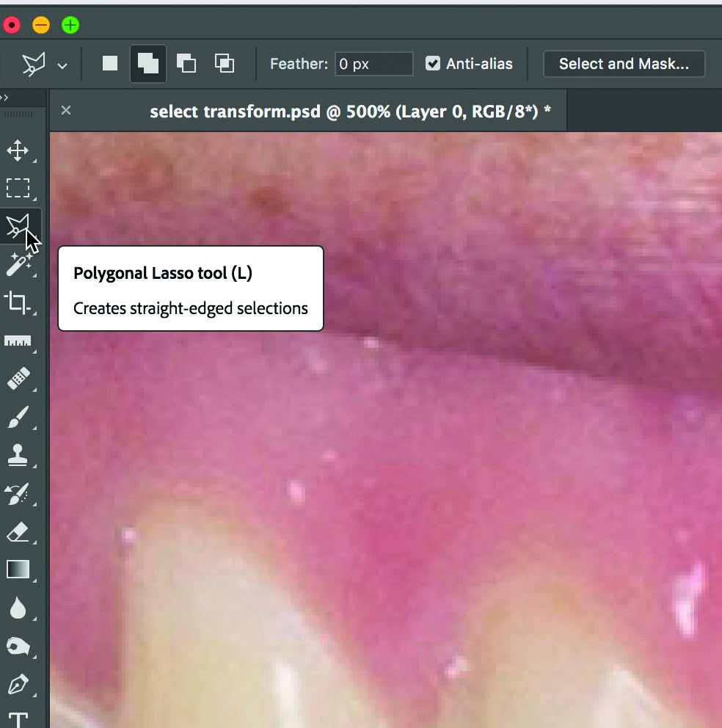Enable Intersect with selection mode

(225, 64)
